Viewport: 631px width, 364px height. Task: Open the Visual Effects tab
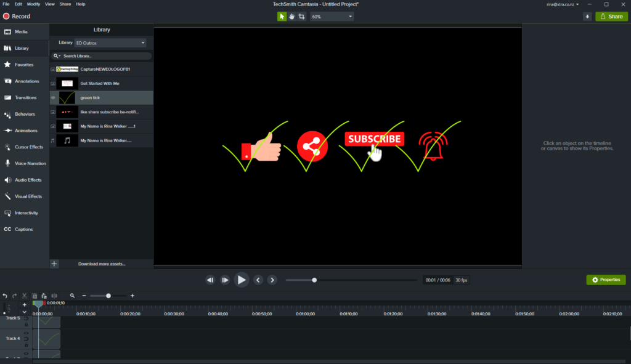(x=24, y=196)
